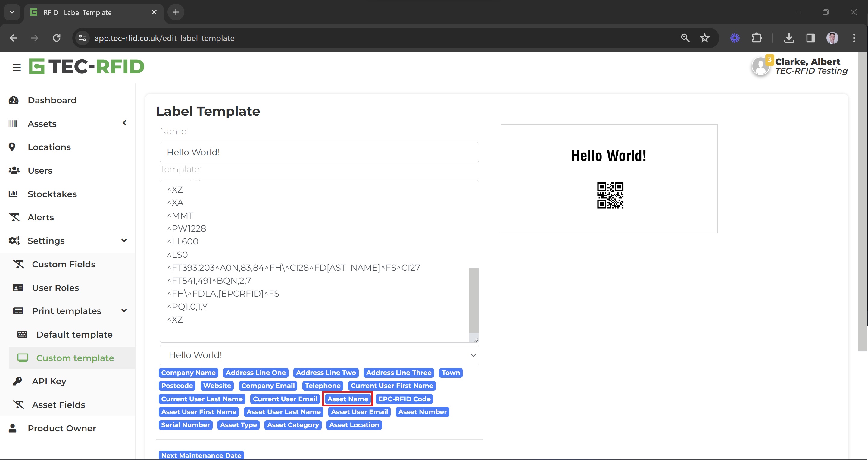The height and width of the screenshot is (460, 868).
Task: Insert the Asset Name tag
Action: pyautogui.click(x=347, y=399)
